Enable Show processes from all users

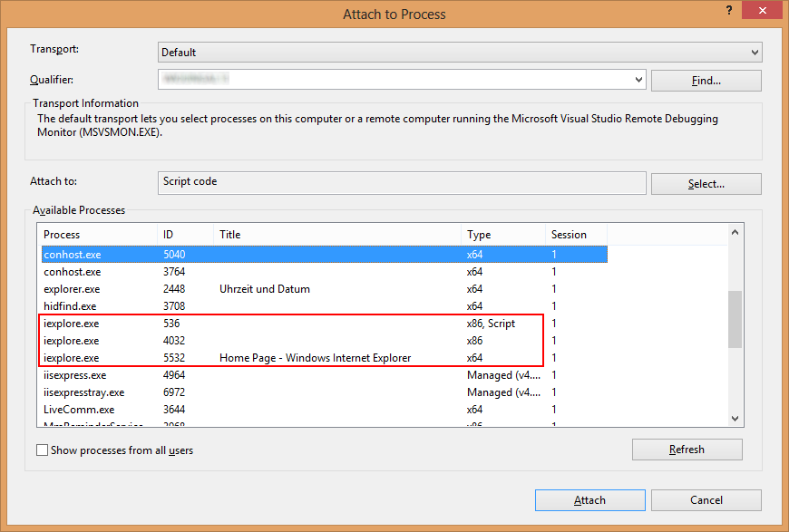[x=43, y=450]
